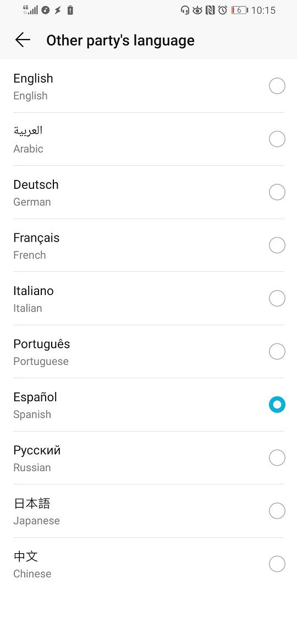Tap the eye comfort status icon
This screenshot has width=297, height=644.
[197, 10]
